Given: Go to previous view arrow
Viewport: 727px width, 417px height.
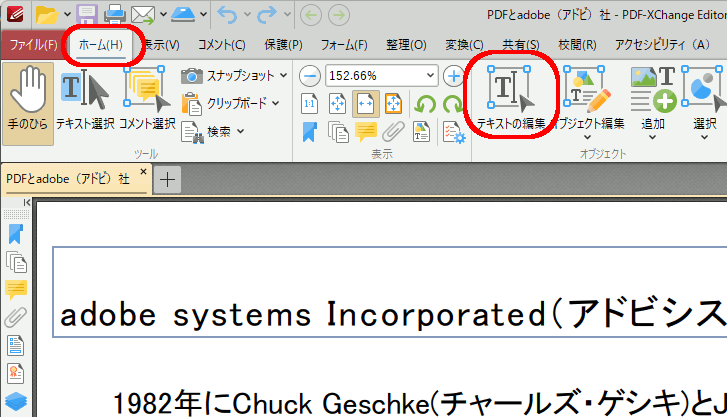Looking at the screenshot, I should [x=311, y=15].
